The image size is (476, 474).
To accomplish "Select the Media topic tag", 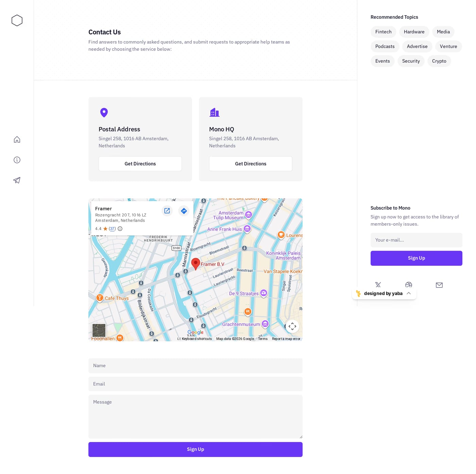I will pos(443,32).
